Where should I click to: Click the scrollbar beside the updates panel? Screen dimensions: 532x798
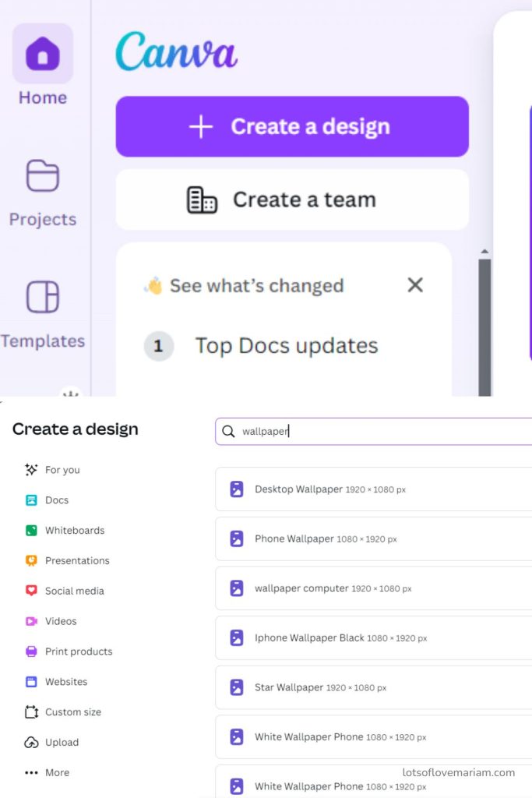coord(484,328)
